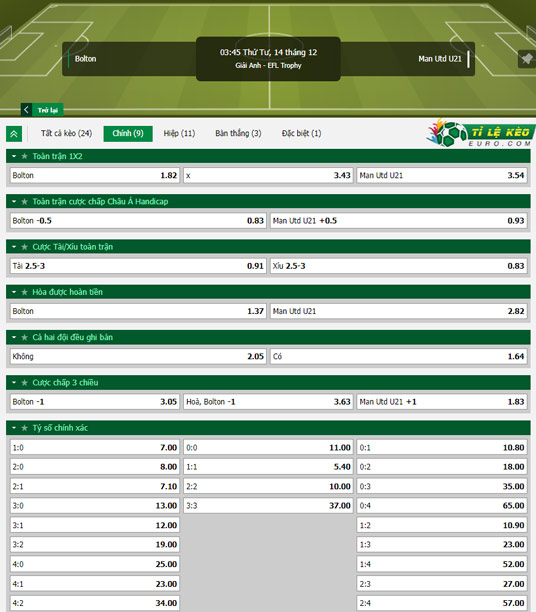Click the double-chevron collapse-all icon
536x612 pixels.
click(x=14, y=134)
